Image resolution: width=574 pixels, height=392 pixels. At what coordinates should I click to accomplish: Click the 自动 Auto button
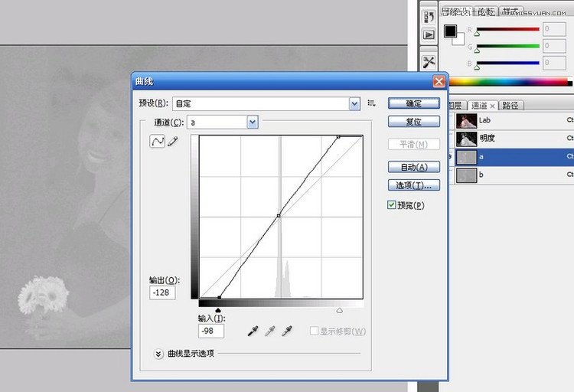point(413,167)
